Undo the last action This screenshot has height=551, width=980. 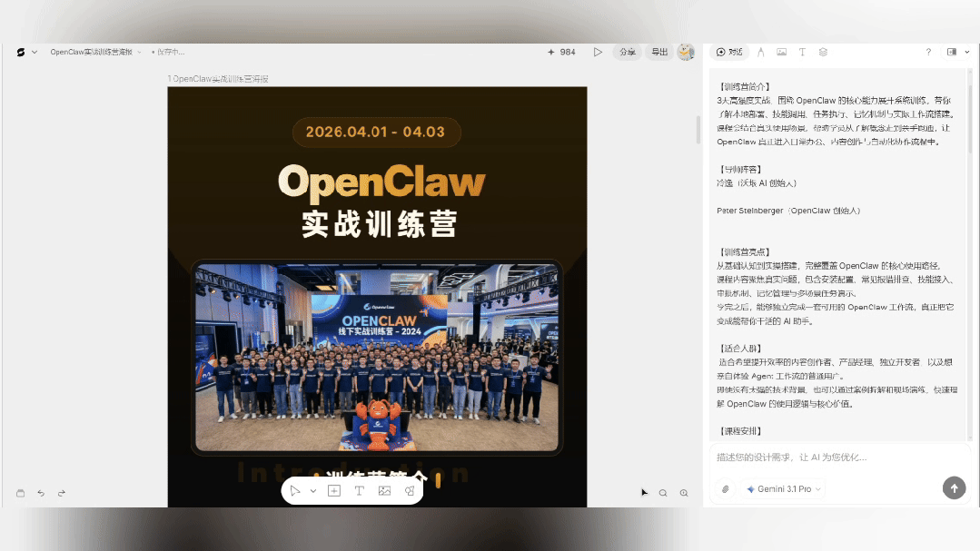coord(41,493)
